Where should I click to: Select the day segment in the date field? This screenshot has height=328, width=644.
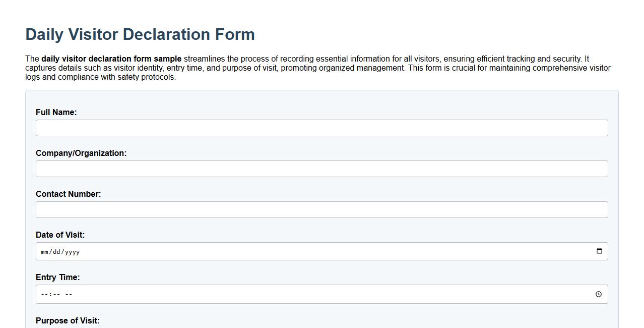[57, 251]
